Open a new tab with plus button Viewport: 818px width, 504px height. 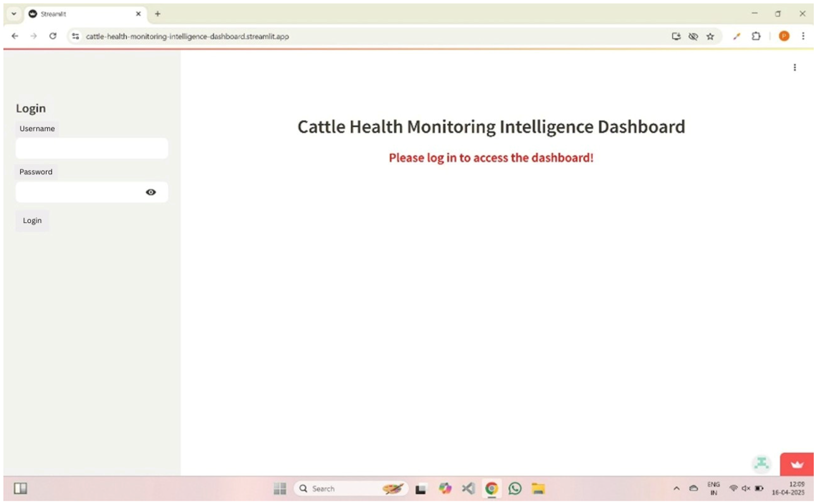pyautogui.click(x=158, y=14)
